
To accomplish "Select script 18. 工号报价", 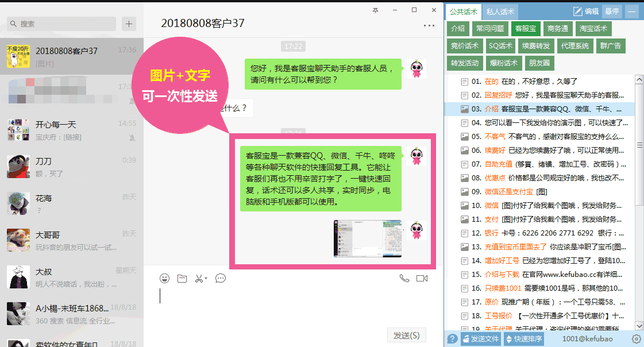I will click(539, 316).
